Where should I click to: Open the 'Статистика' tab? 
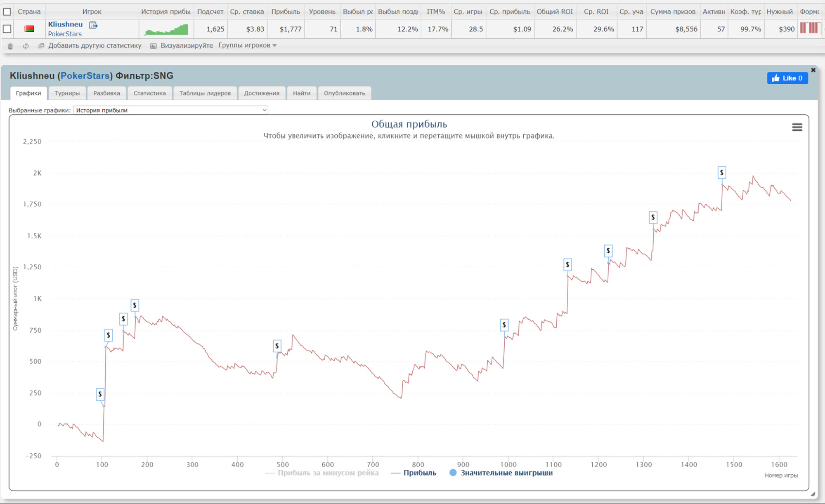click(149, 93)
